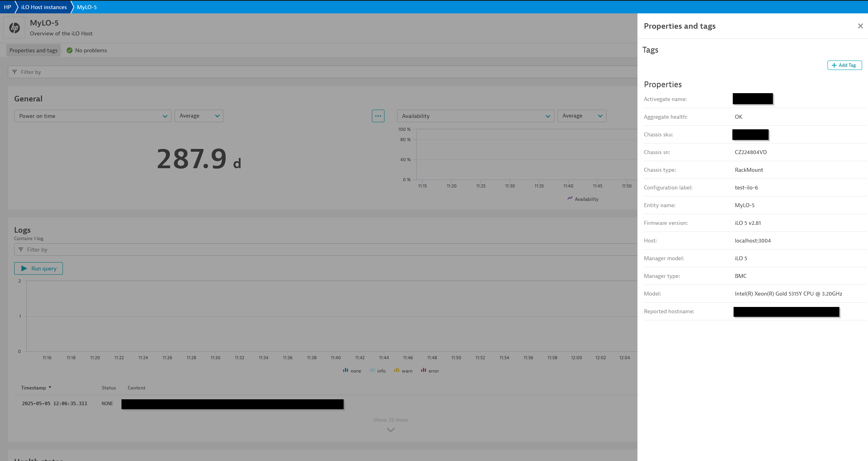Click Chassis sn value CZ224804VD
The image size is (868, 461).
tap(750, 152)
